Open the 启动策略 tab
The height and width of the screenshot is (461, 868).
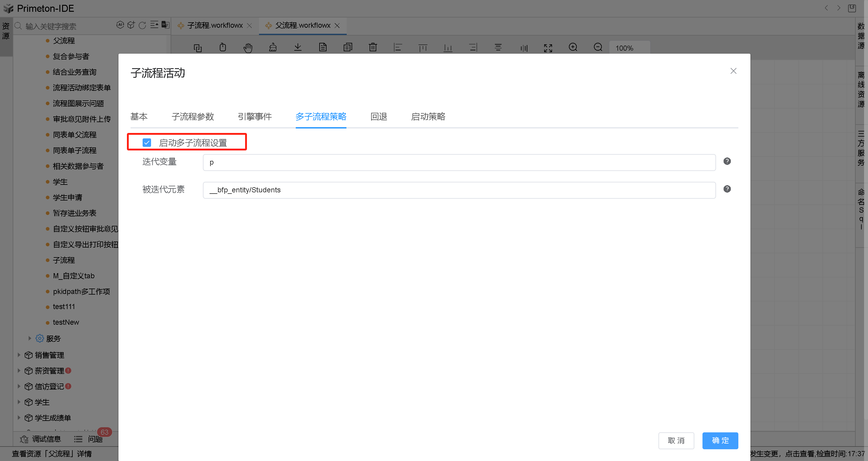click(x=428, y=117)
